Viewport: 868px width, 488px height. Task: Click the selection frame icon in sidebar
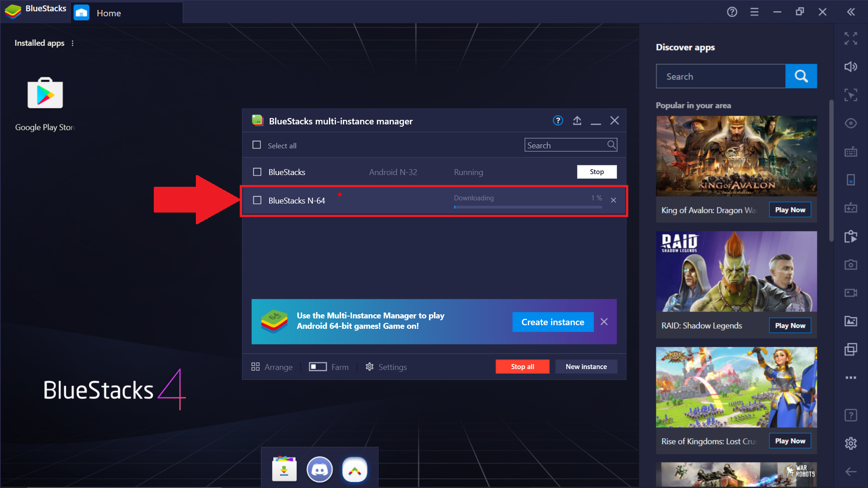pos(850,95)
